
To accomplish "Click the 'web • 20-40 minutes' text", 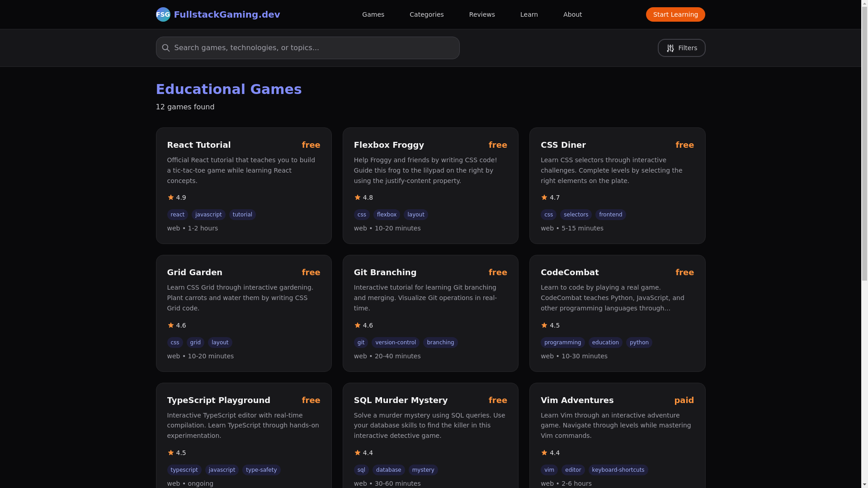I will [x=387, y=356].
